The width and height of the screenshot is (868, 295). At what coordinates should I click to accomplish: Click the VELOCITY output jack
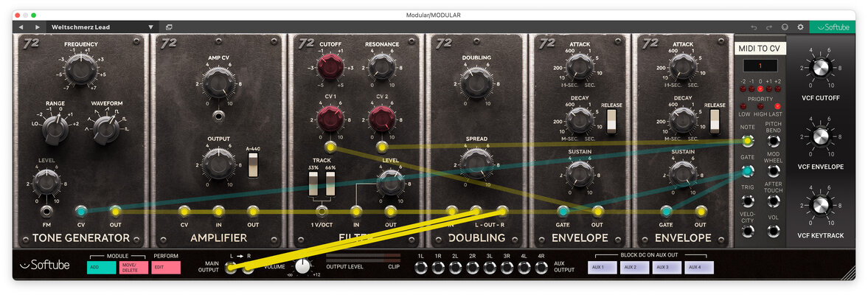click(748, 232)
